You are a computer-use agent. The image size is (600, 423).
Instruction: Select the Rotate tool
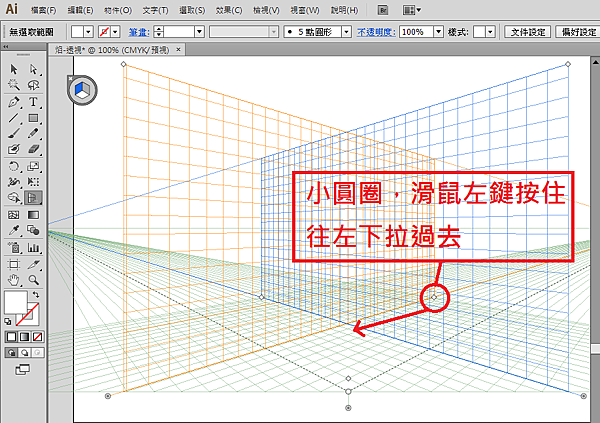(14, 166)
